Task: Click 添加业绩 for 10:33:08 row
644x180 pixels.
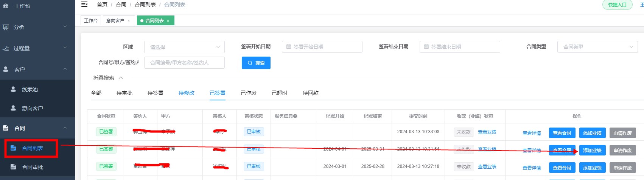Action: [x=593, y=133]
